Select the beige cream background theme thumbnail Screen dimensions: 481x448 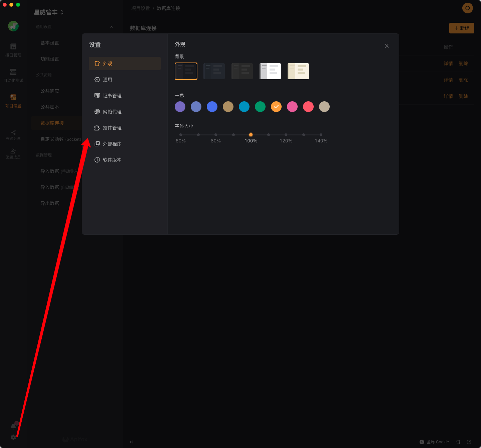coord(298,71)
